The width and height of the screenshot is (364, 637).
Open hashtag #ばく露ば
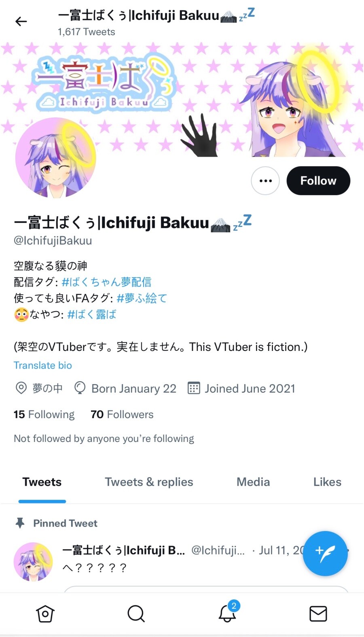92,314
